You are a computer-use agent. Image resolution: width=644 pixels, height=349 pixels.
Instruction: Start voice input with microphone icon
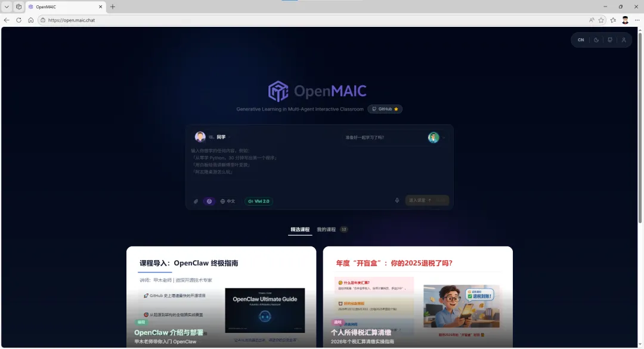(397, 200)
